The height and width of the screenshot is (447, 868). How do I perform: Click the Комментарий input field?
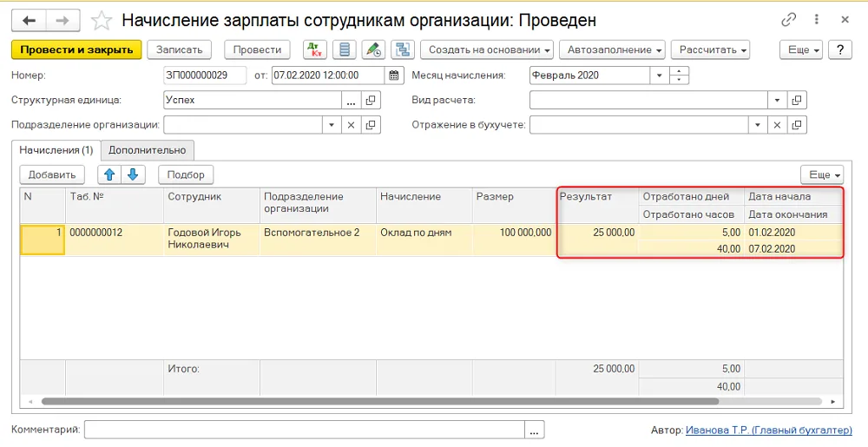[x=305, y=430]
